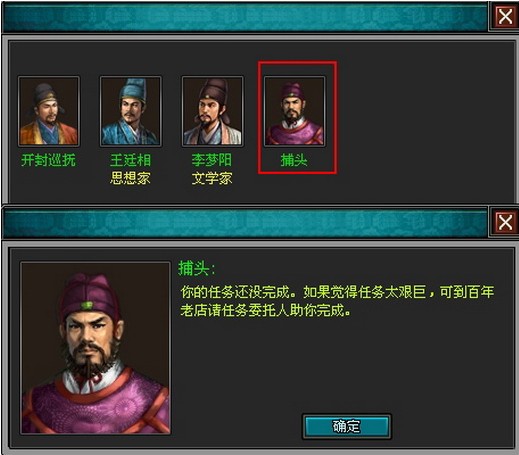Click the 百年 text in the dialogue message
519x455 pixels.
(481, 292)
